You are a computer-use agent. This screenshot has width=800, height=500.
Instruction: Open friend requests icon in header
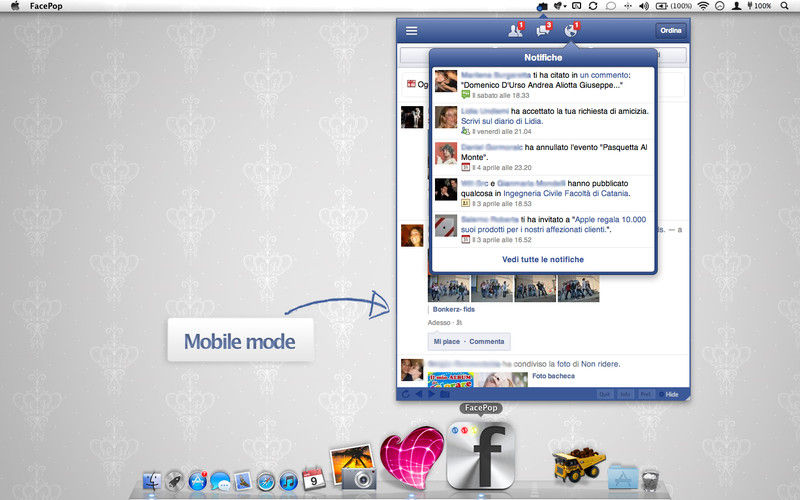point(516,30)
